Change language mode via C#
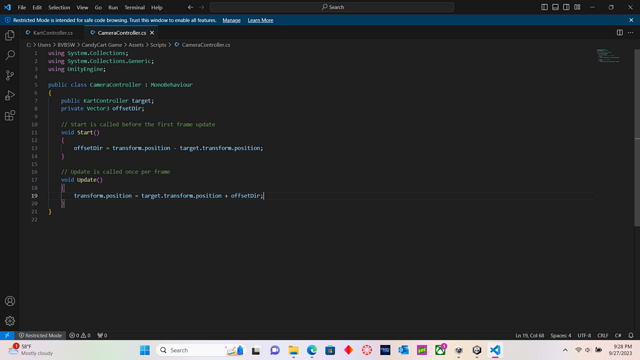 pos(618,335)
